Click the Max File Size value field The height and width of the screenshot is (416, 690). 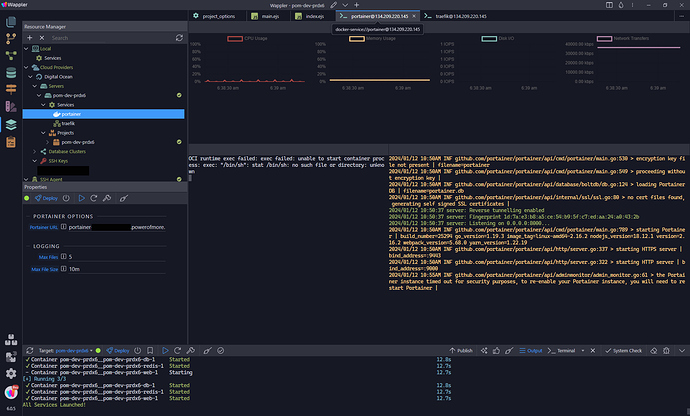(x=117, y=269)
